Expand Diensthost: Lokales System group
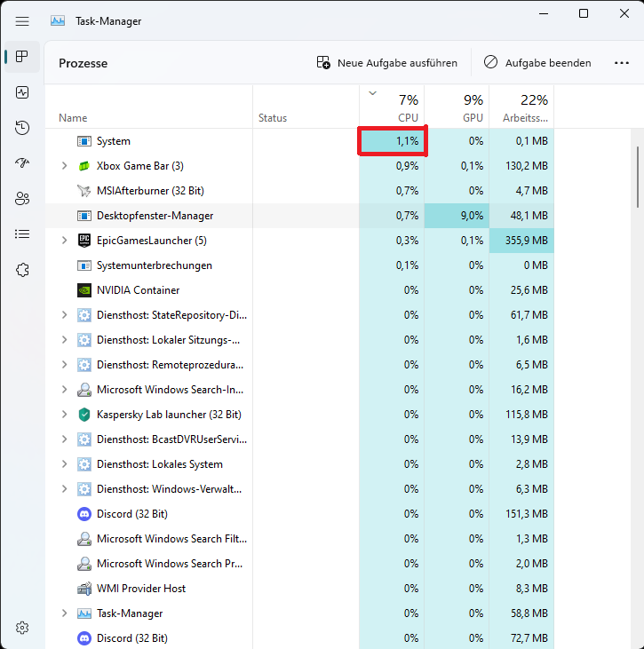 click(x=64, y=464)
